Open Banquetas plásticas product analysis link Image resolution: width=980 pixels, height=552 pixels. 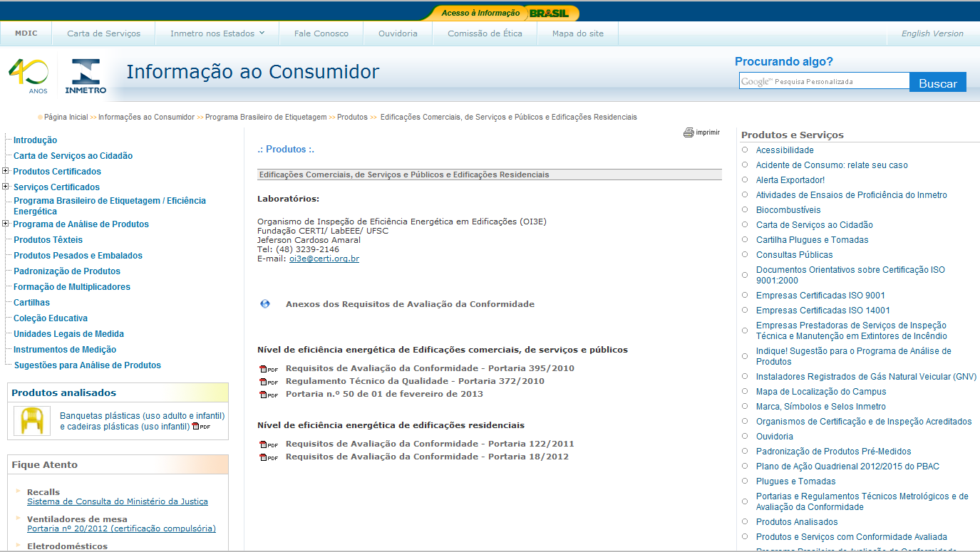tap(143, 421)
